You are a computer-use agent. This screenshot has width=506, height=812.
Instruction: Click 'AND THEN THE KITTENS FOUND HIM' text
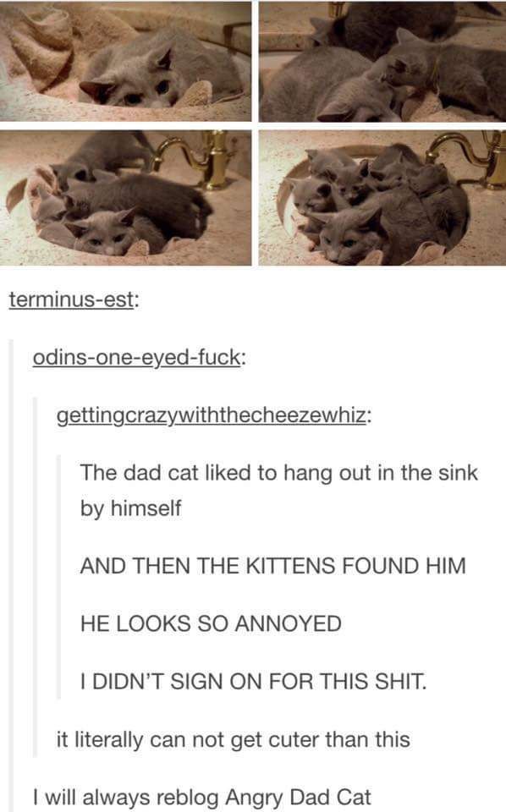click(x=273, y=566)
